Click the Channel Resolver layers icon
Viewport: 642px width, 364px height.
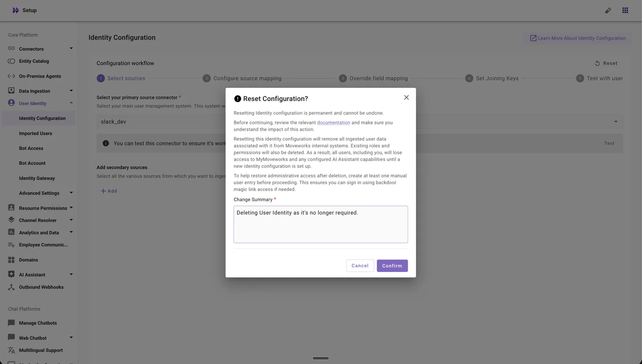pos(11,220)
